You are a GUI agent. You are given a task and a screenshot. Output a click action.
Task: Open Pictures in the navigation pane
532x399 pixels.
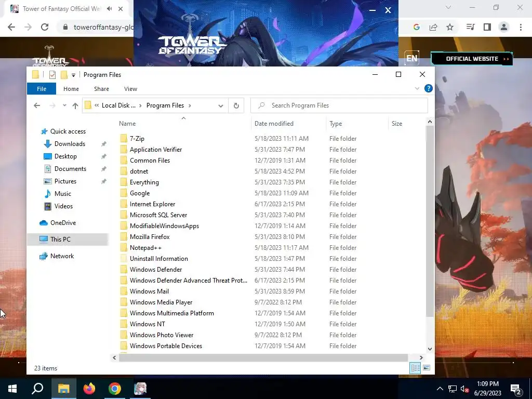click(x=65, y=181)
